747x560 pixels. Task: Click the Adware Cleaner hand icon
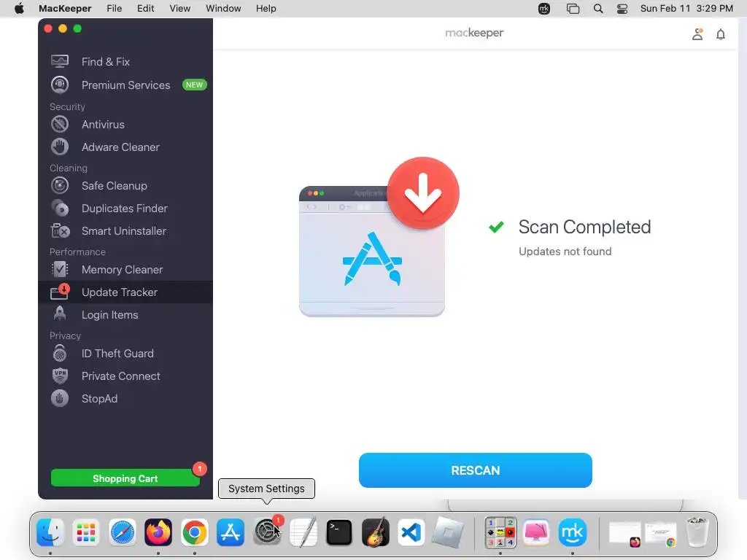60,147
